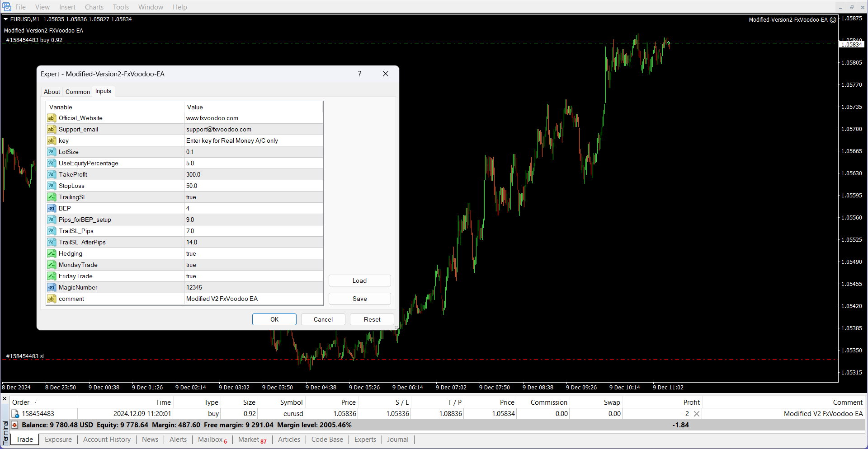Click the Order column sort arrow
Viewport: 868px width, 449px height.
tap(36, 402)
